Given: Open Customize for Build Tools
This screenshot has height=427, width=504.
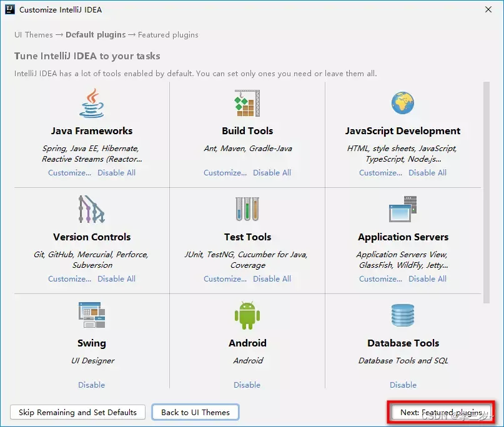Looking at the screenshot, I should [x=225, y=173].
